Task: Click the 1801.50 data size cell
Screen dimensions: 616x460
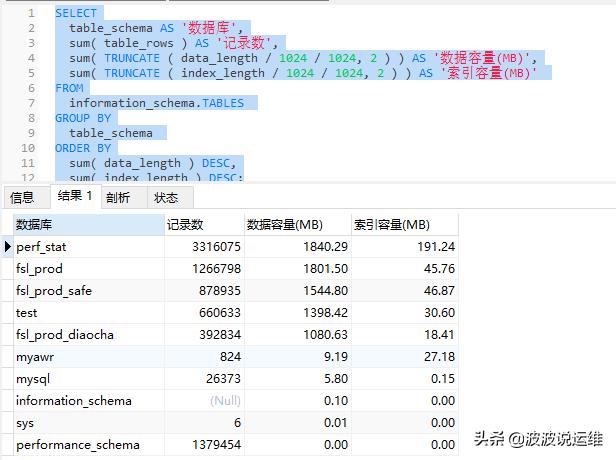Action: [x=297, y=269]
